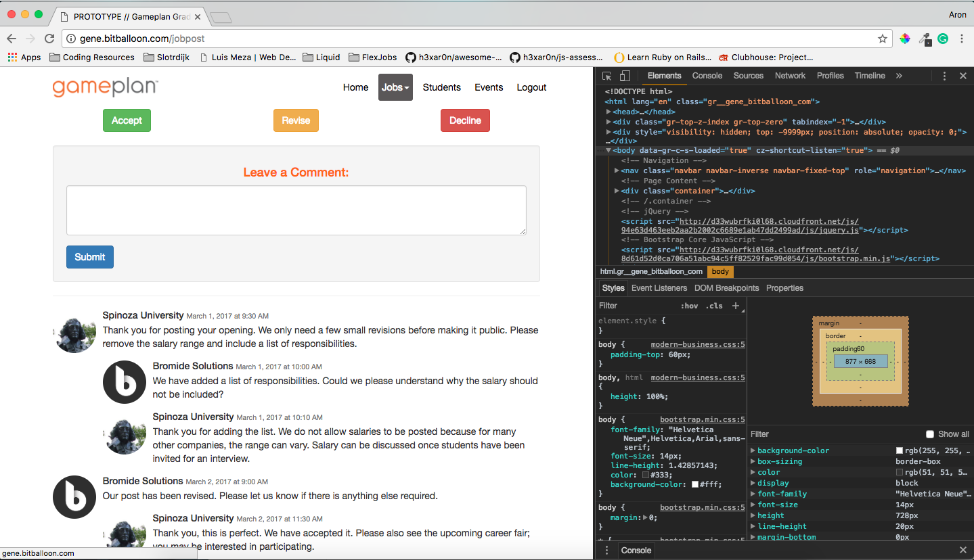
Task: Collapse the body element node
Action: (x=608, y=150)
